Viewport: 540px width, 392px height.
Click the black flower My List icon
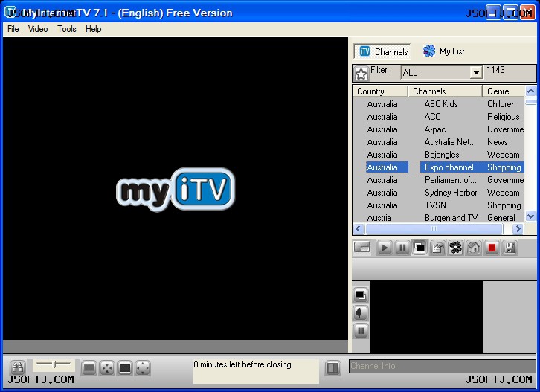tap(456, 248)
